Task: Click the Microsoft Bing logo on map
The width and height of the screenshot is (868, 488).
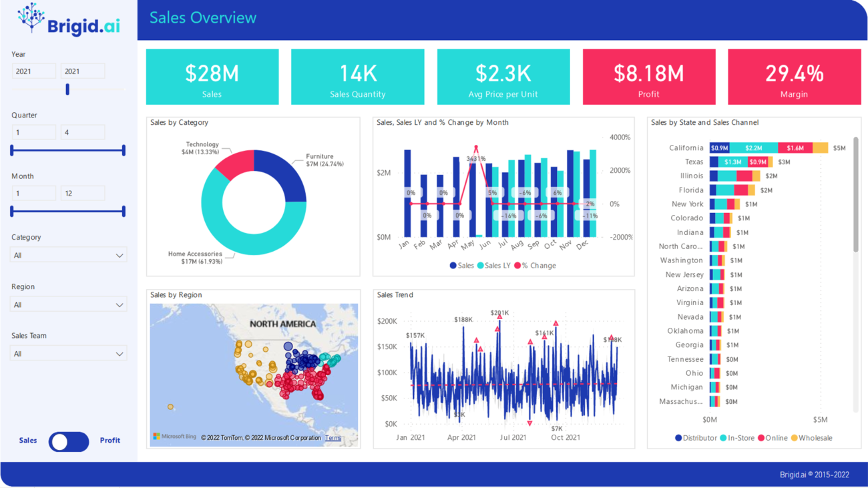Action: pos(175,437)
